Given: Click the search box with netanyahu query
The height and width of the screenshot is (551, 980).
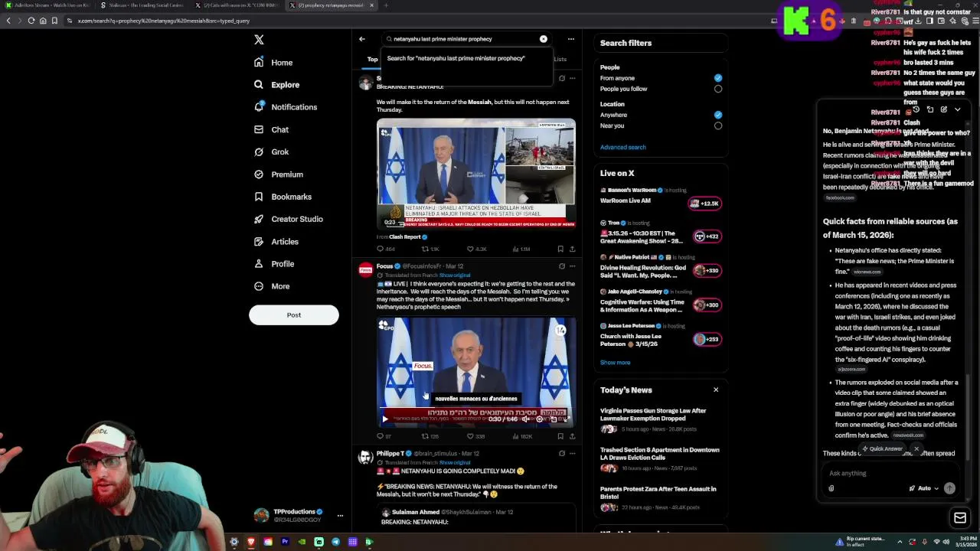Looking at the screenshot, I should pyautogui.click(x=467, y=39).
